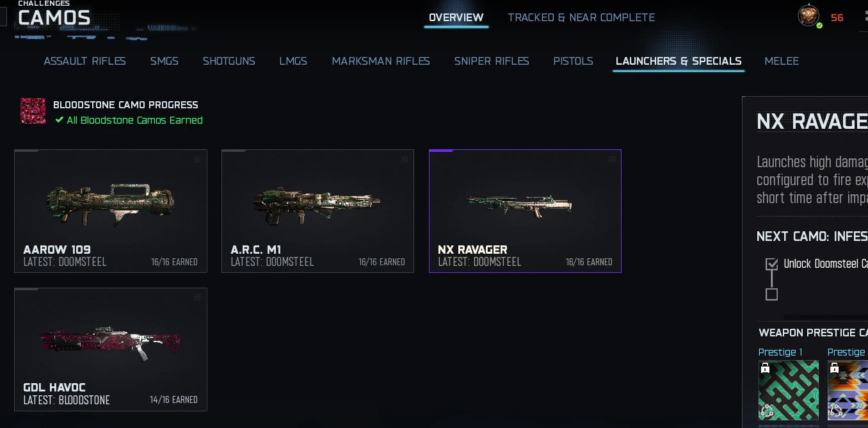Image resolution: width=868 pixels, height=428 pixels.
Task: Toggle the empty checkbox below Doomsteel challenge
Action: click(x=771, y=294)
